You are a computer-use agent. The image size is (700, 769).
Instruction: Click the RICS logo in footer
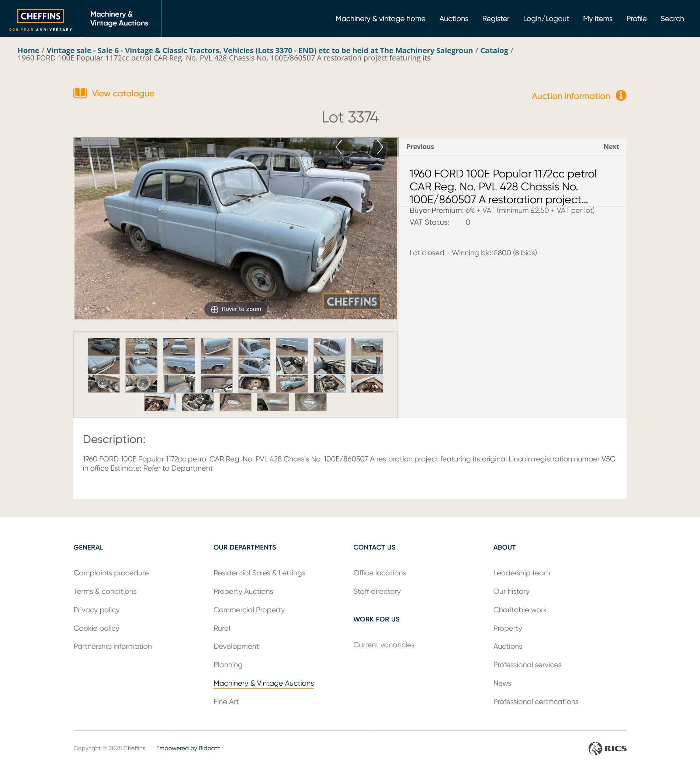(x=607, y=748)
